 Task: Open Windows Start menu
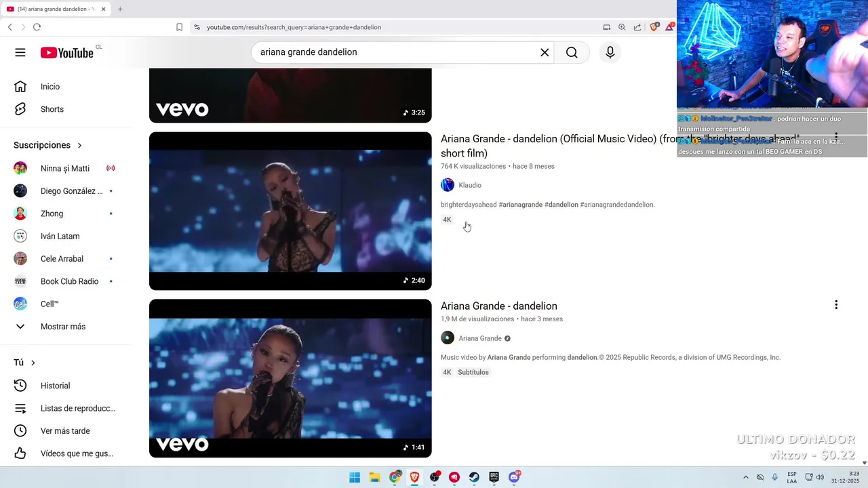click(355, 477)
